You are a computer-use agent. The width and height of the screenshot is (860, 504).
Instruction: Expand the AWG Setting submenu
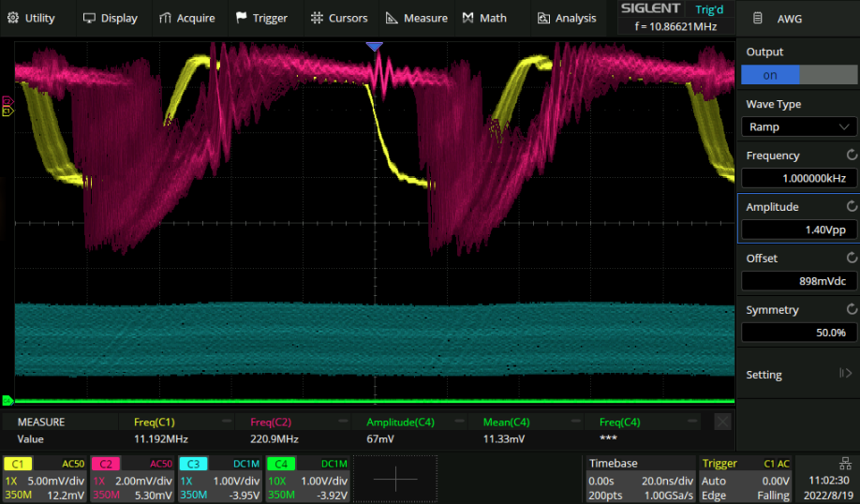coord(797,375)
